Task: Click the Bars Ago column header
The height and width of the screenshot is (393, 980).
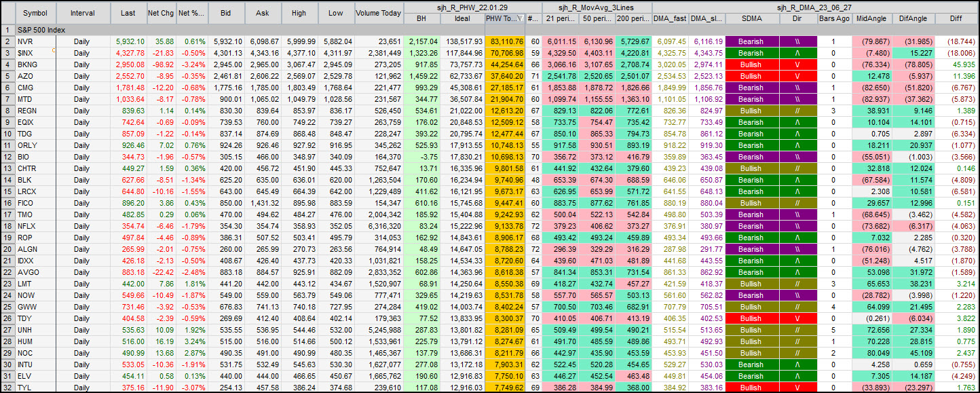Action: coord(833,19)
